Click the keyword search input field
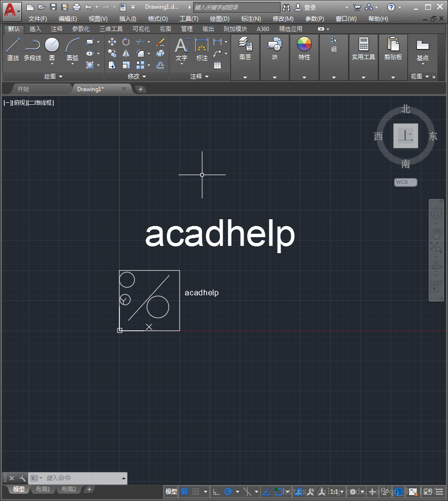Screen dimensions: 448x501 [237, 7]
